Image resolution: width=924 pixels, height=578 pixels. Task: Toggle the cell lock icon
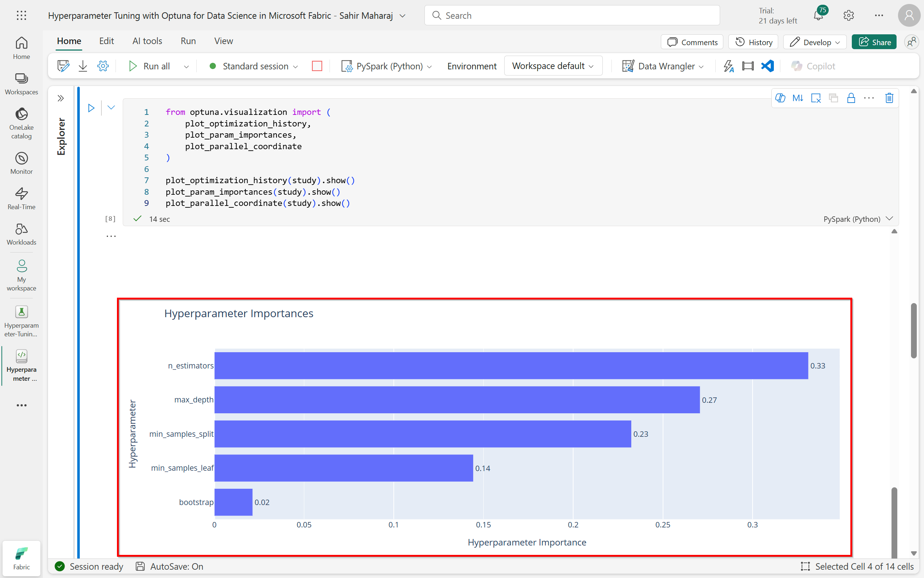(851, 98)
